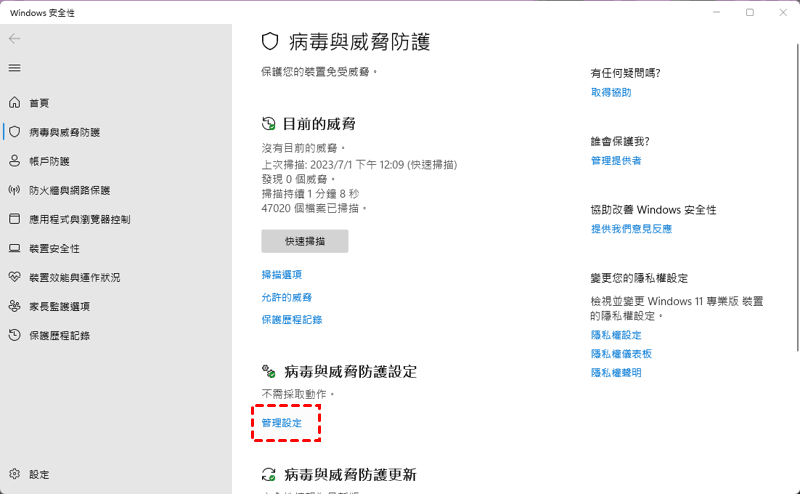The width and height of the screenshot is (800, 494).
Task: Select the 病毒與威脅防護 shield icon
Action: coord(14,132)
